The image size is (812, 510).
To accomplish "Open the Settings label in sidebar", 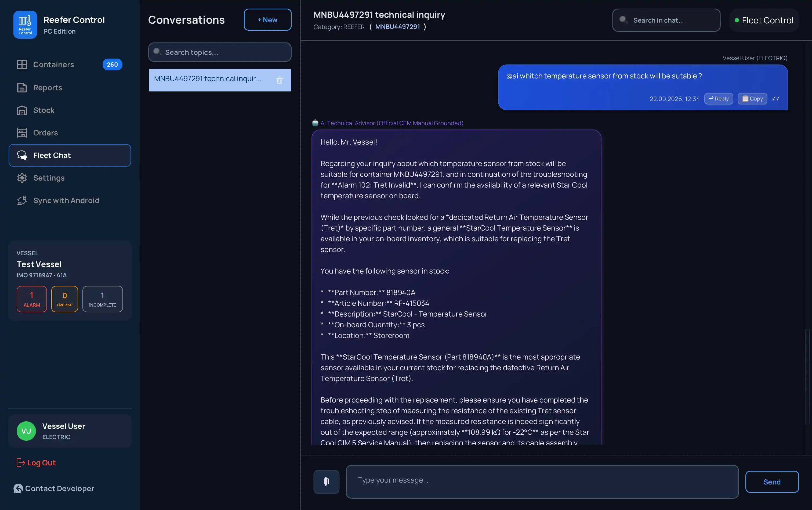I will [49, 178].
